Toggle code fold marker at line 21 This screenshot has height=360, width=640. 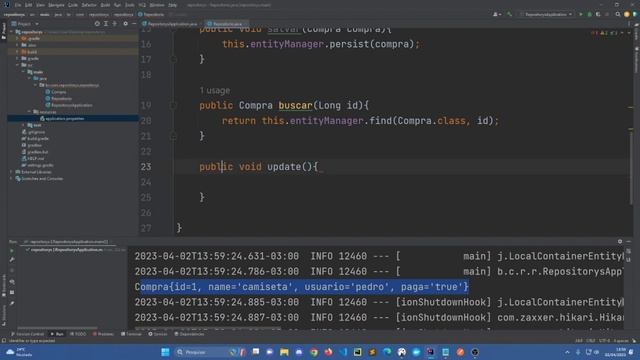pyautogui.click(x=173, y=136)
